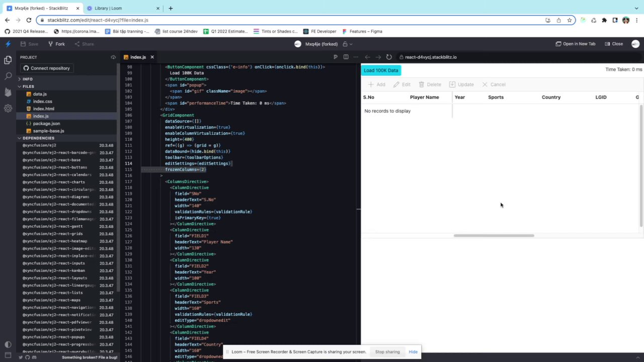Click Something broken? File a bug! link
Image resolution: width=644 pixels, height=362 pixels.
click(x=90, y=357)
